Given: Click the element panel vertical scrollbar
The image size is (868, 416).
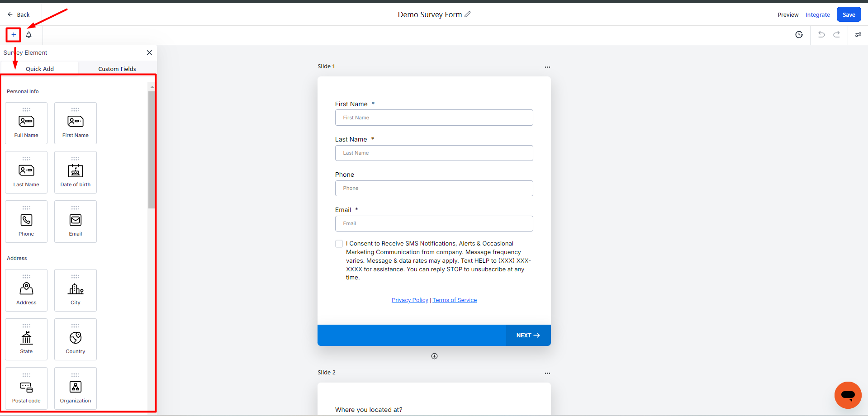Looking at the screenshot, I should (x=152, y=149).
